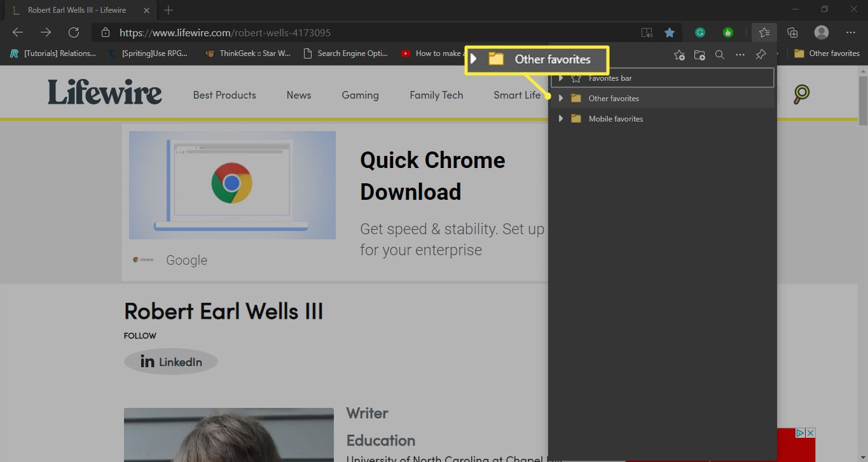Open Search Engine Opti bookmark
Viewport: 868px width, 462px height.
346,53
